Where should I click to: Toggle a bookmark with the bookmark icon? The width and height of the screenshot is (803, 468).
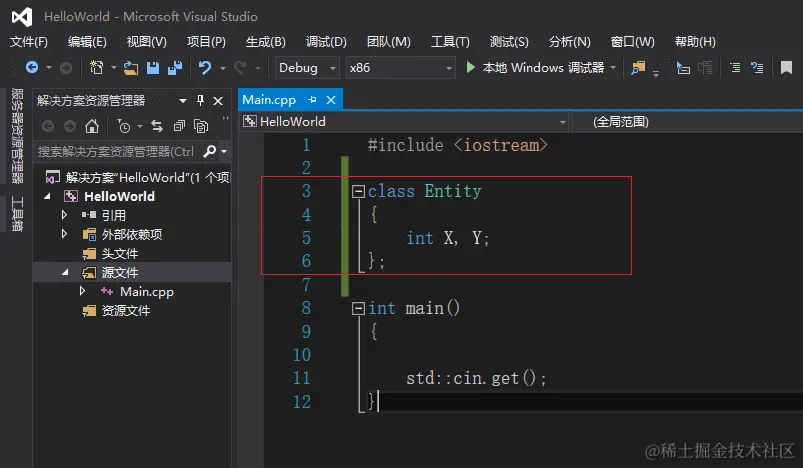point(786,68)
